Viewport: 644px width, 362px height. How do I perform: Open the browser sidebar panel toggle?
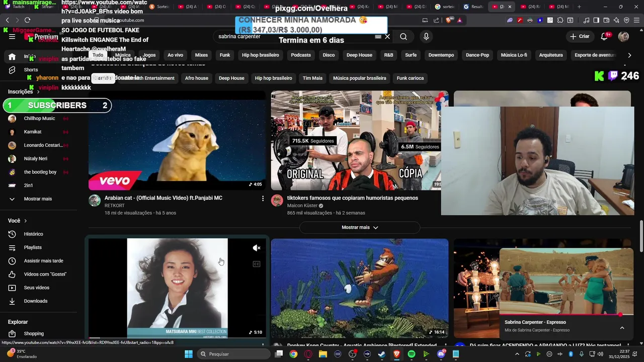tap(596, 20)
